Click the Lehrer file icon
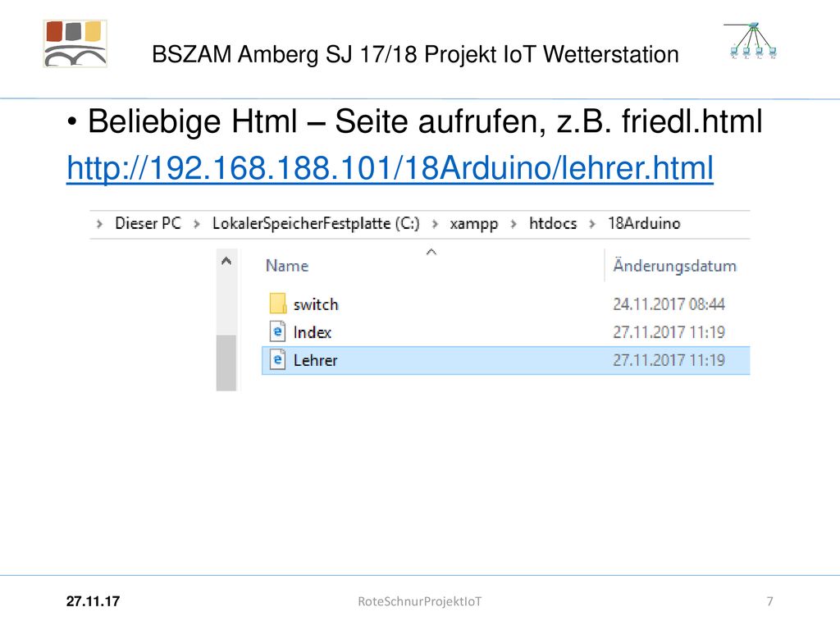 pos(277,359)
